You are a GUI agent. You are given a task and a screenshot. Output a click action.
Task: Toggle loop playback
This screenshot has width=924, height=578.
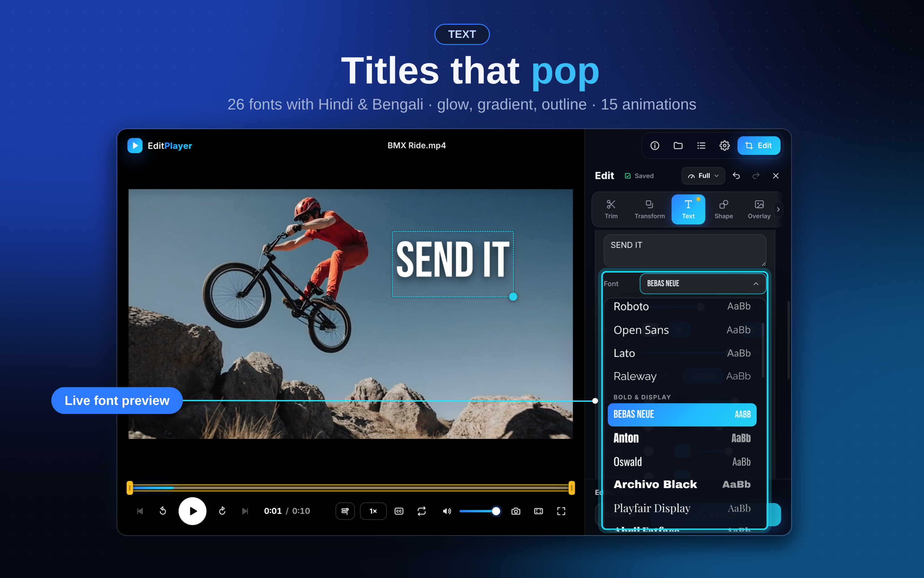tap(422, 511)
